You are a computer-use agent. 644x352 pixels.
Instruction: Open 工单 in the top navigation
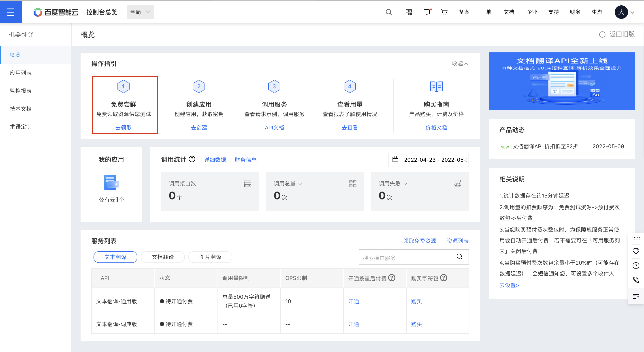pyautogui.click(x=486, y=12)
